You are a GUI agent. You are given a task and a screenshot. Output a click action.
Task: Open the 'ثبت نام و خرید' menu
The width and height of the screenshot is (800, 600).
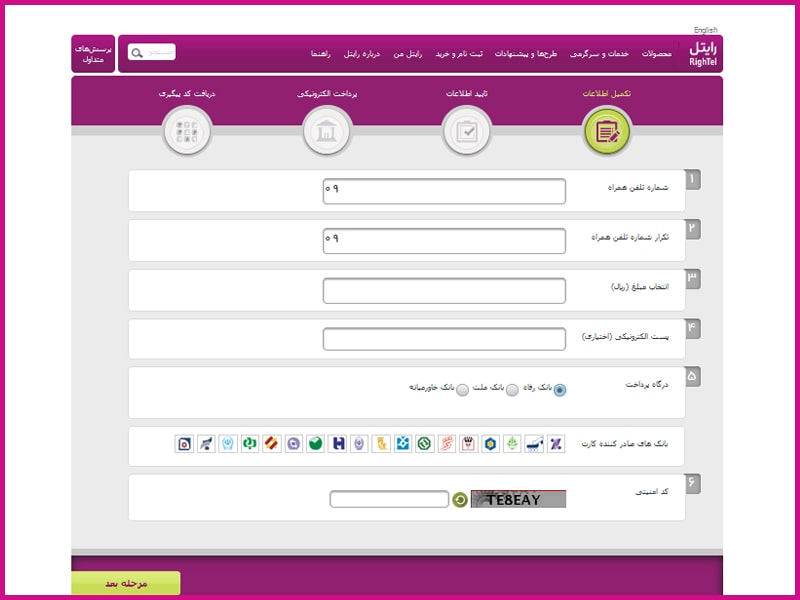point(459,54)
